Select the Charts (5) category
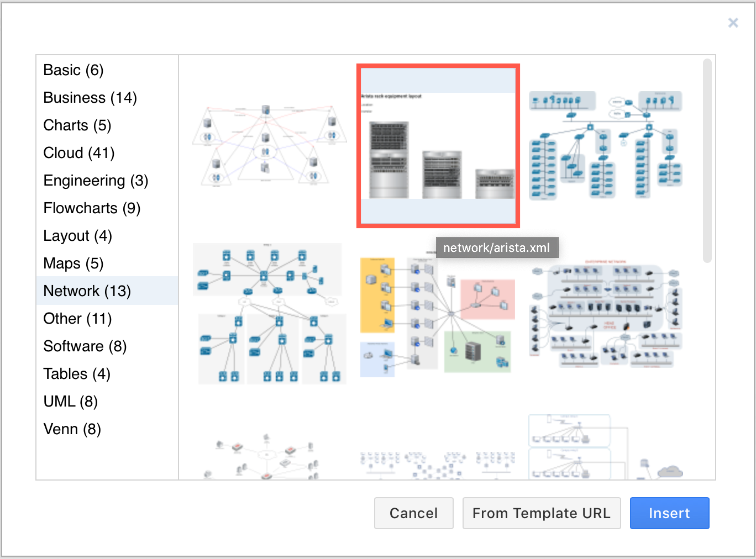Image resolution: width=756 pixels, height=559 pixels. point(77,125)
